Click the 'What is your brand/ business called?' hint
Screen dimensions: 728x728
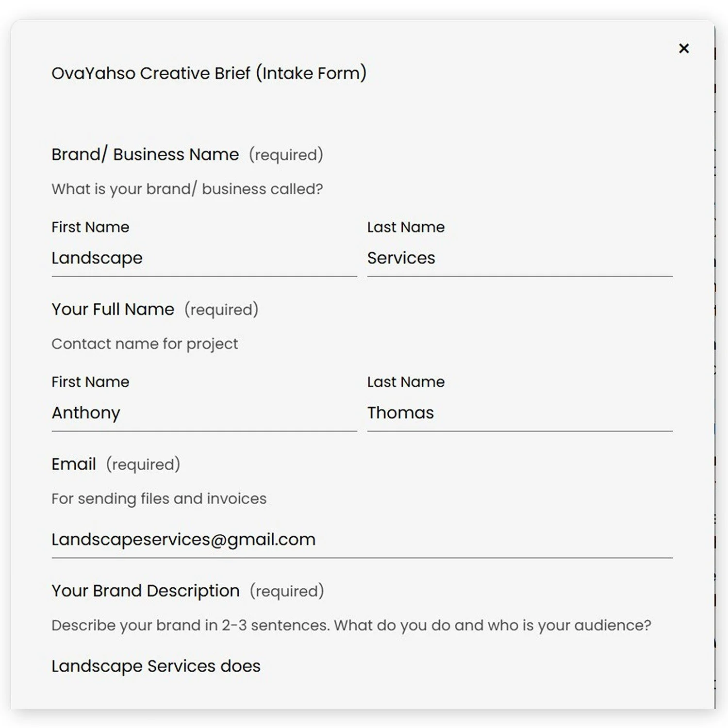(x=187, y=189)
